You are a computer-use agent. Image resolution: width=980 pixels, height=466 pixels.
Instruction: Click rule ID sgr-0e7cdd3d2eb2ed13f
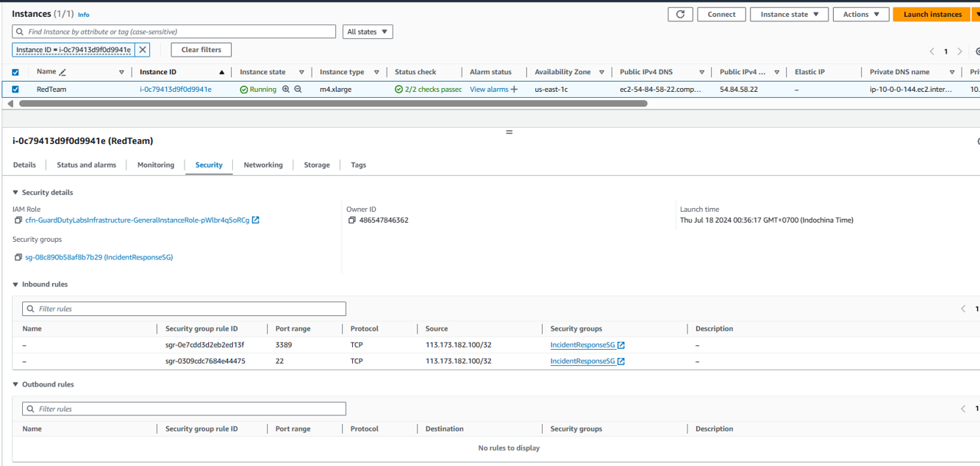(x=205, y=345)
